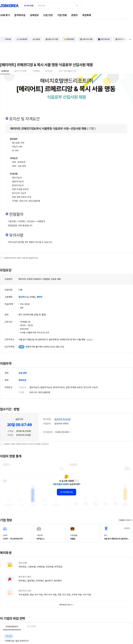Open the 외식 직무채용관 external link
The width and height of the screenshot is (133, 644).
coord(67,71)
